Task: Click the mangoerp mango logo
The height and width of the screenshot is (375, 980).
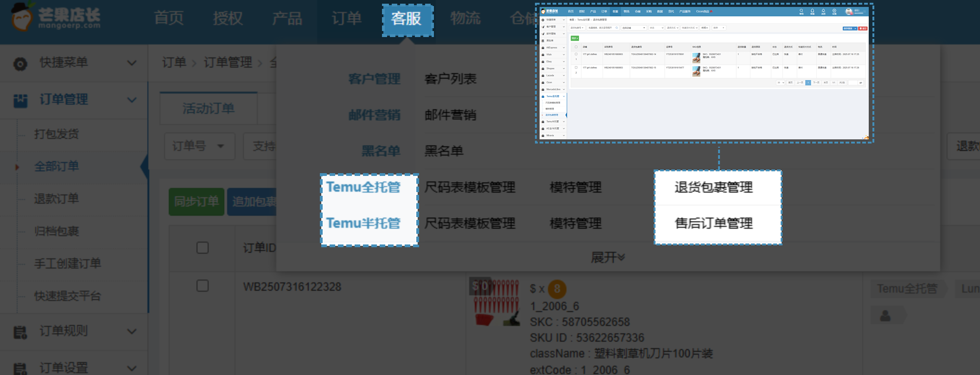Action: (x=55, y=17)
